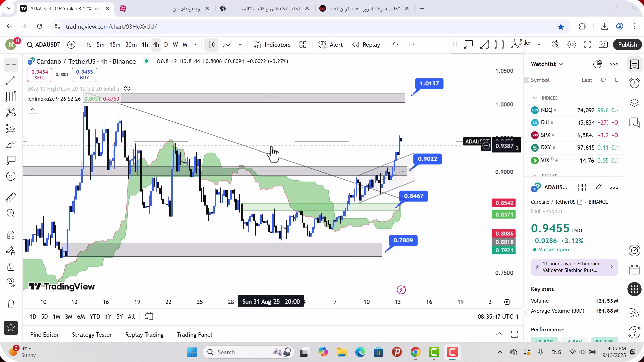Open Windows taskbar Search box
This screenshot has height=362, width=644.
[x=249, y=352]
